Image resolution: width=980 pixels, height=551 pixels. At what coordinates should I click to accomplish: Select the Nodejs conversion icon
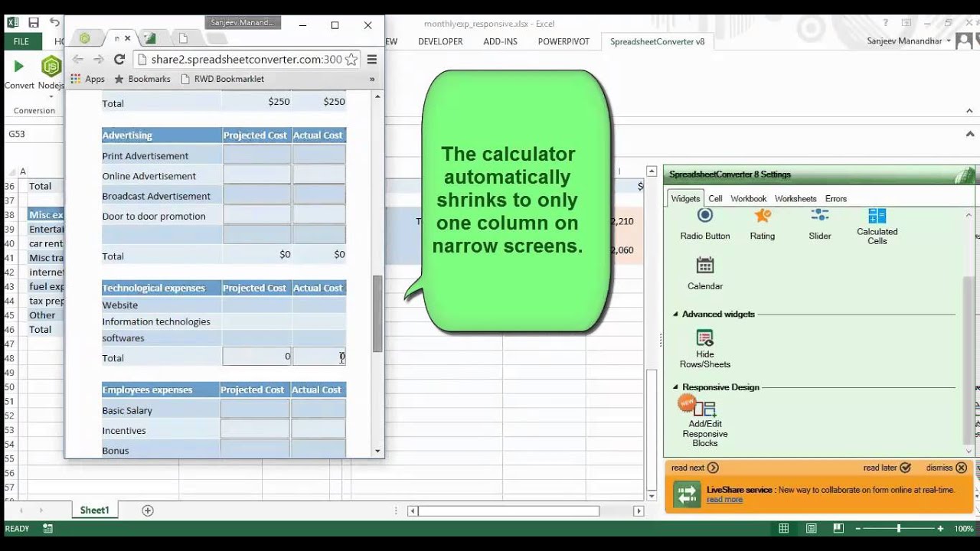pos(51,67)
